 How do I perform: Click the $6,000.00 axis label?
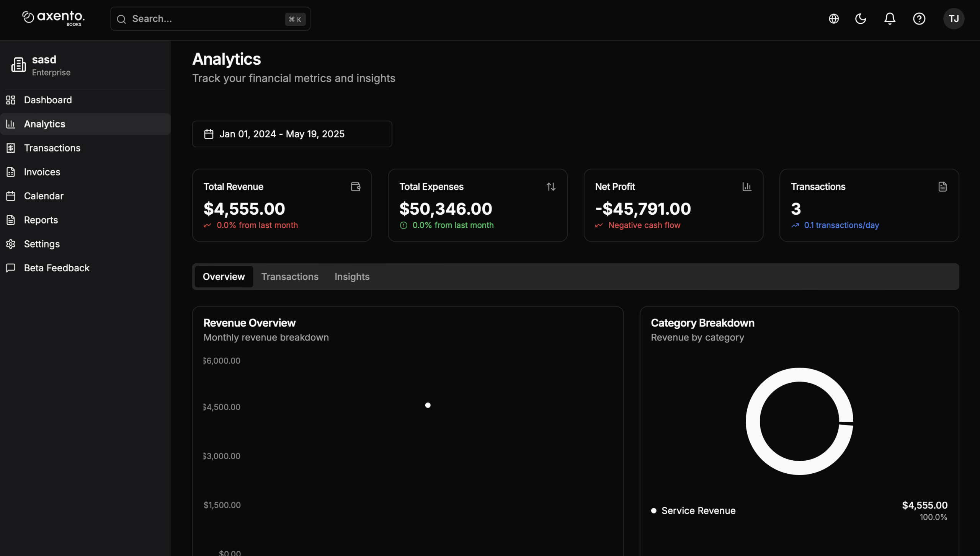222,361
